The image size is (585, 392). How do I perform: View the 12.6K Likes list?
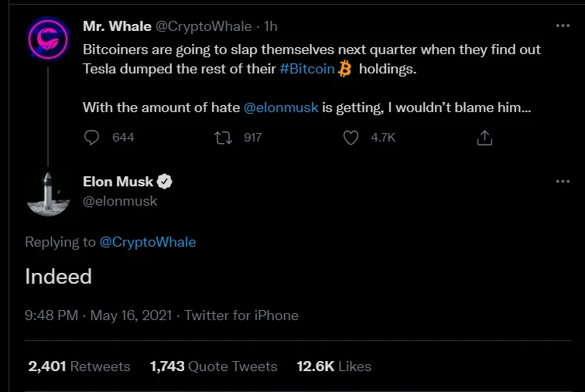[334, 366]
